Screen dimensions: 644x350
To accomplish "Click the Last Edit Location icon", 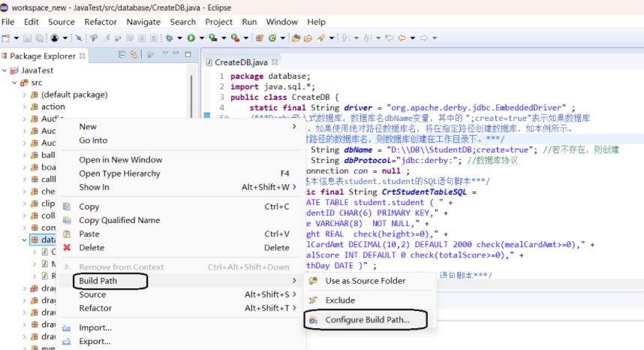I will click(390, 38).
